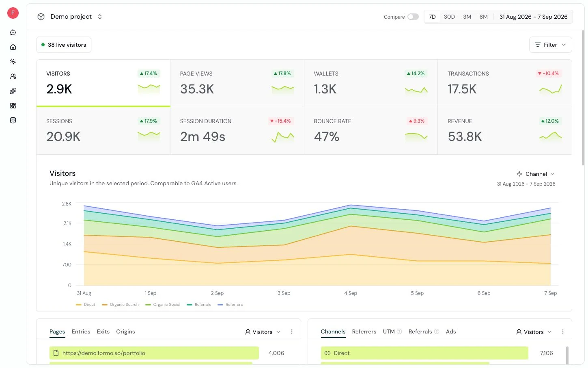The height and width of the screenshot is (368, 588).
Task: Open the 38 live visitors button
Action: [x=64, y=45]
